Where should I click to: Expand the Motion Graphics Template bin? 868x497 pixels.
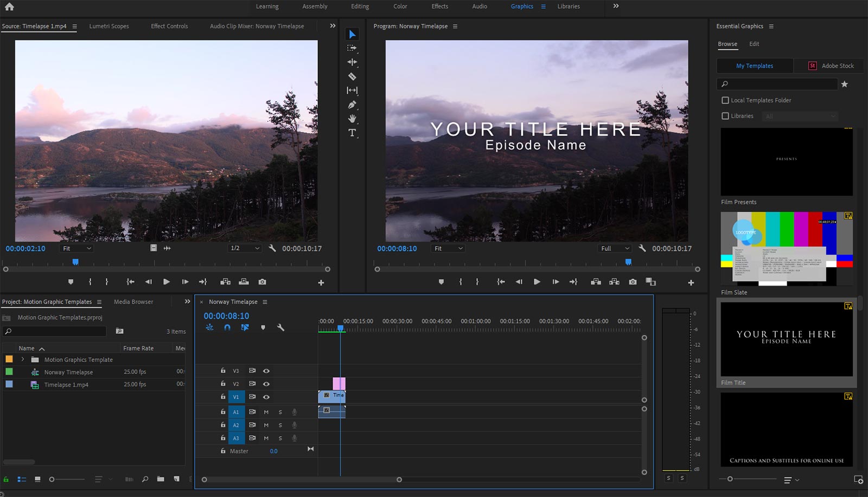coord(23,359)
